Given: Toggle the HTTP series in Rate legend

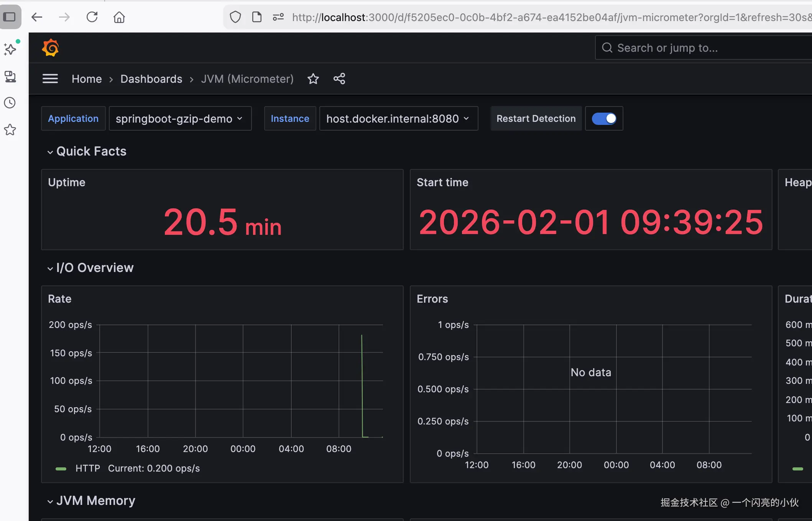Looking at the screenshot, I should click(x=87, y=469).
